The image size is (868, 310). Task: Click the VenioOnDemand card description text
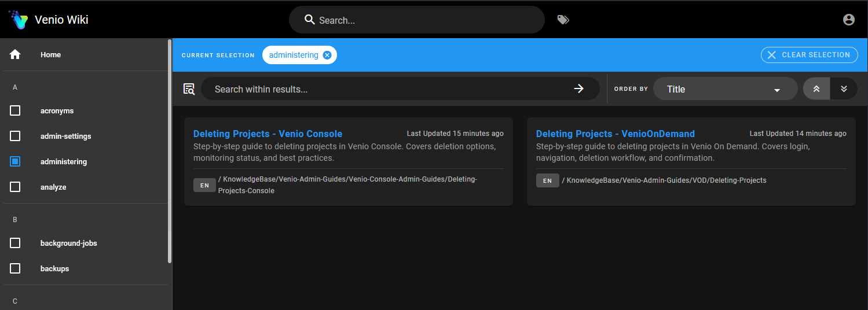[x=673, y=152]
